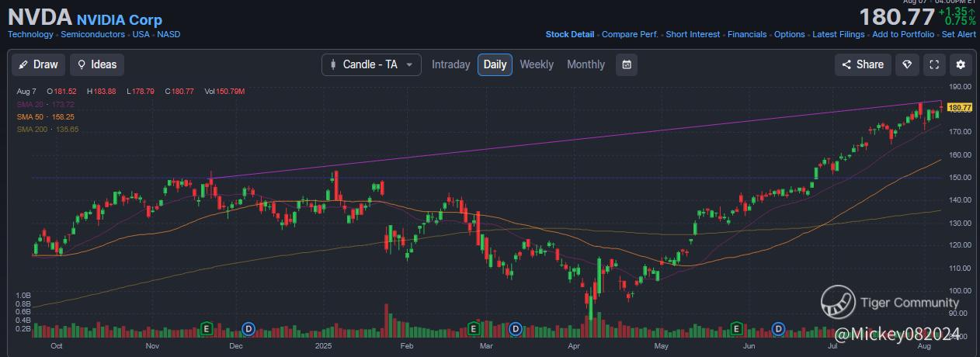Click the June dividend D marker

(x=778, y=329)
